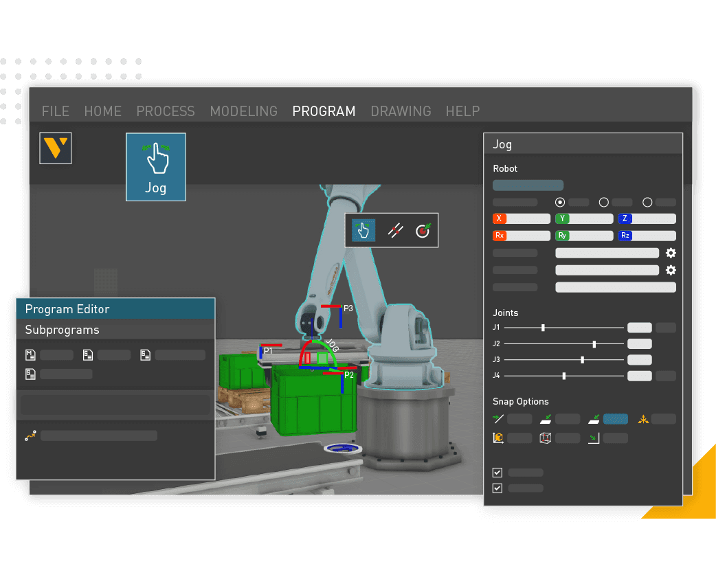Click the main program file icon in Program Editor
Viewport: 716px width, 588px height.
pyautogui.click(x=30, y=354)
